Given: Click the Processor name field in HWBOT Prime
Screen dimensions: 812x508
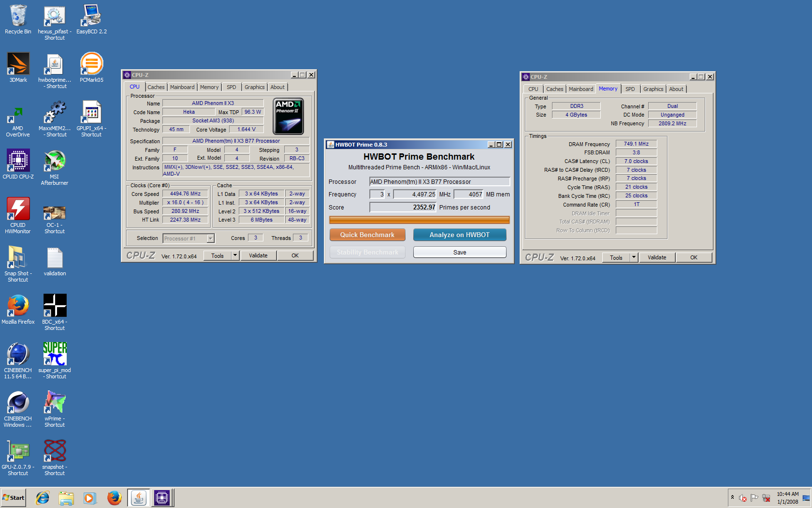Looking at the screenshot, I should [440, 181].
